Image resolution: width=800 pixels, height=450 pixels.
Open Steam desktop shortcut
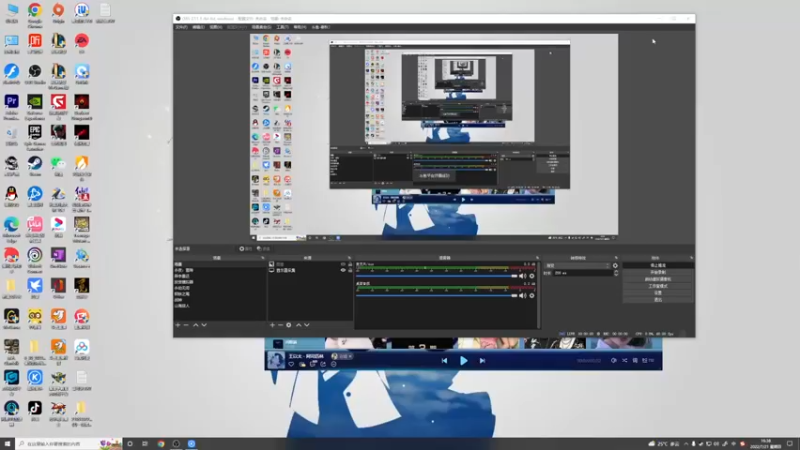tap(35, 166)
